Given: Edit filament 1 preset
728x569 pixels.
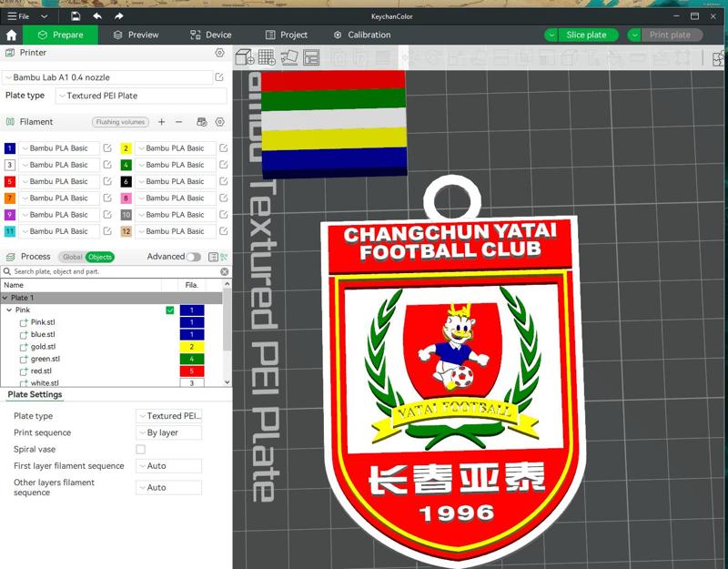Looking at the screenshot, I should pos(107,148).
